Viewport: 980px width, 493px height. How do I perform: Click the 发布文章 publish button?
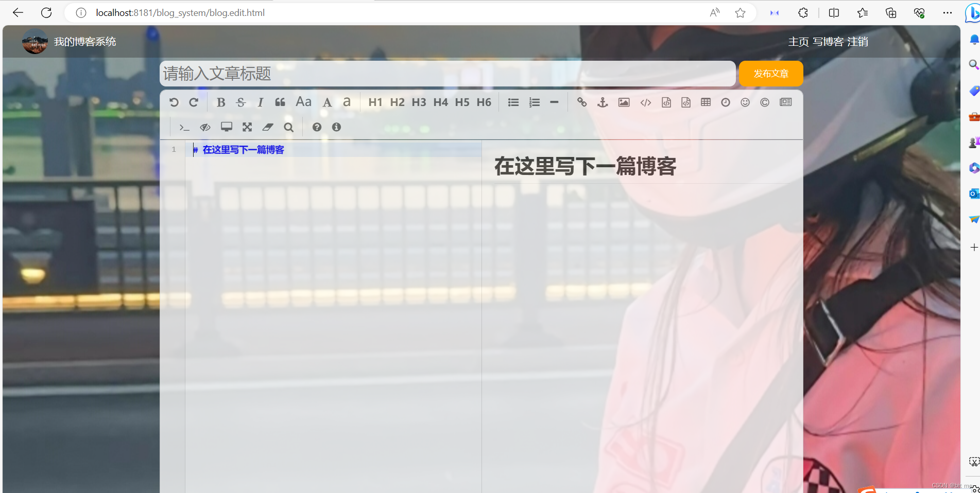coord(771,74)
